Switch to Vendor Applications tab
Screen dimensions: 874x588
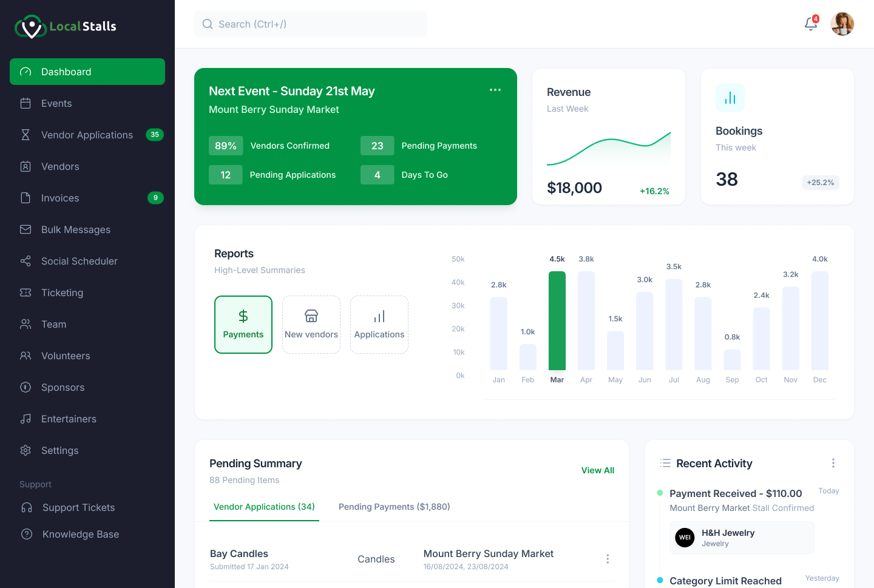(x=264, y=507)
